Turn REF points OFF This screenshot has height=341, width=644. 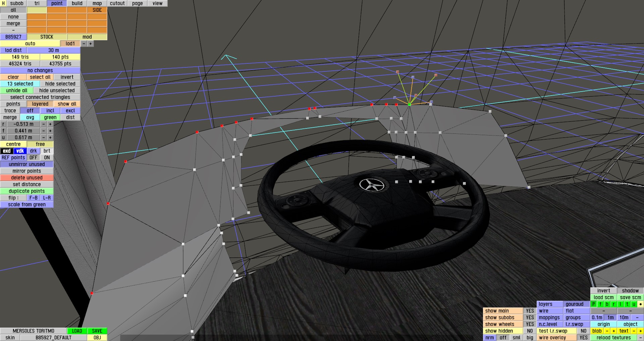34,158
